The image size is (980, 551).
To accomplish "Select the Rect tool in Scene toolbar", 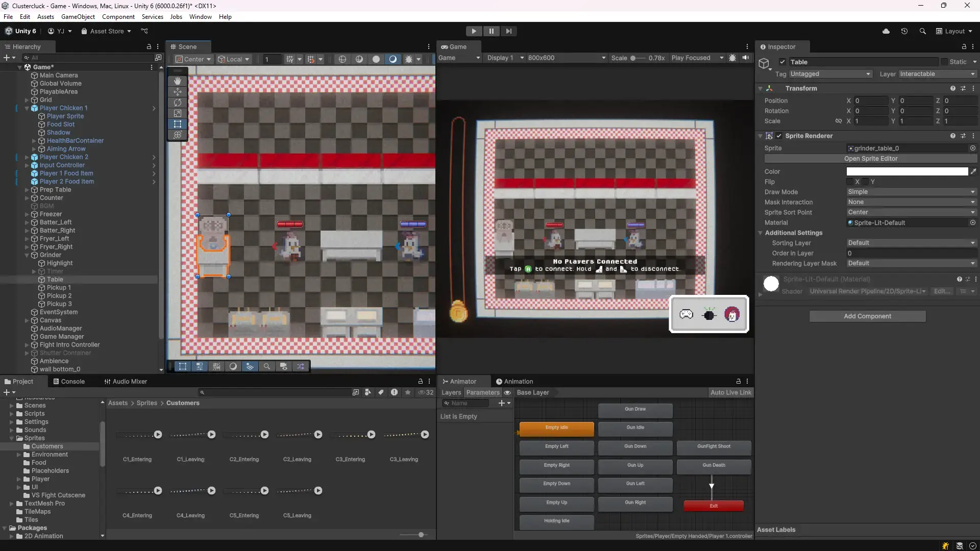I will click(x=178, y=124).
